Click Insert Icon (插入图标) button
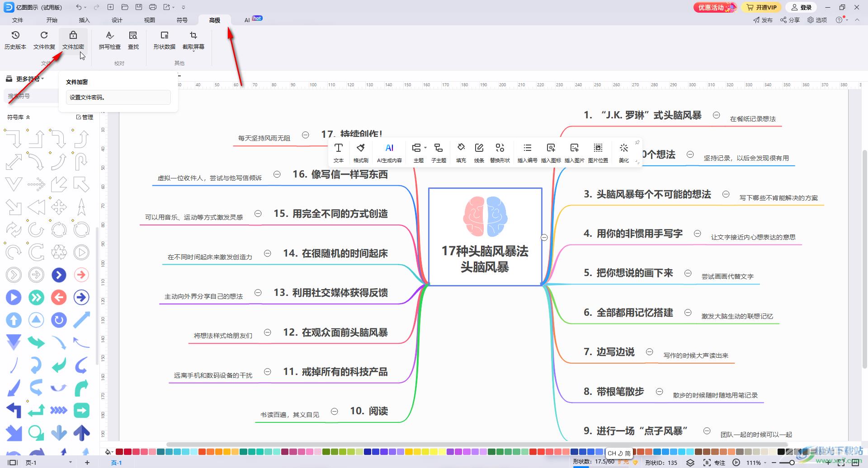Image resolution: width=868 pixels, height=468 pixels. (551, 153)
